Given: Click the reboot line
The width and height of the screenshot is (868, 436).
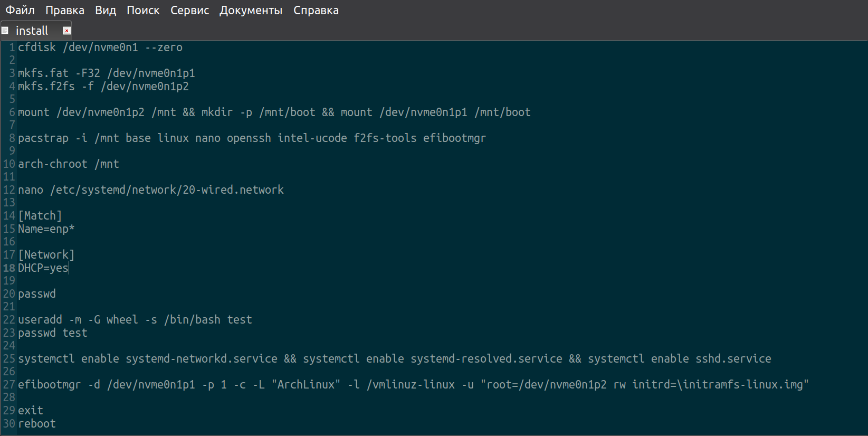Looking at the screenshot, I should click(x=37, y=424).
